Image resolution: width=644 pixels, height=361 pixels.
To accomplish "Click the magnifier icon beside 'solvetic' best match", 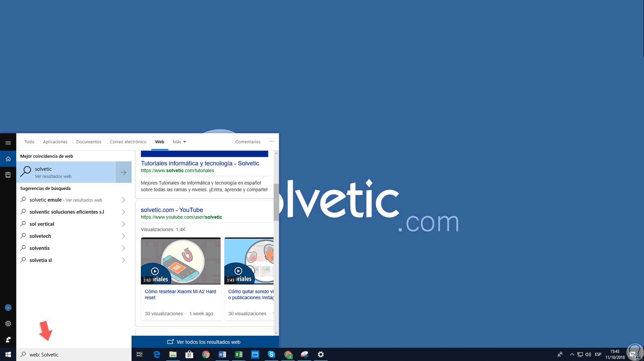I will click(x=26, y=172).
